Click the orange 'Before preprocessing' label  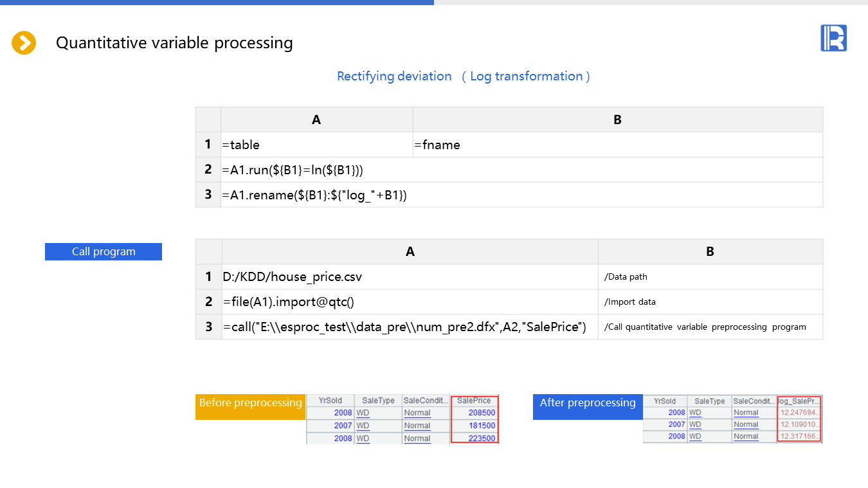tap(250, 406)
